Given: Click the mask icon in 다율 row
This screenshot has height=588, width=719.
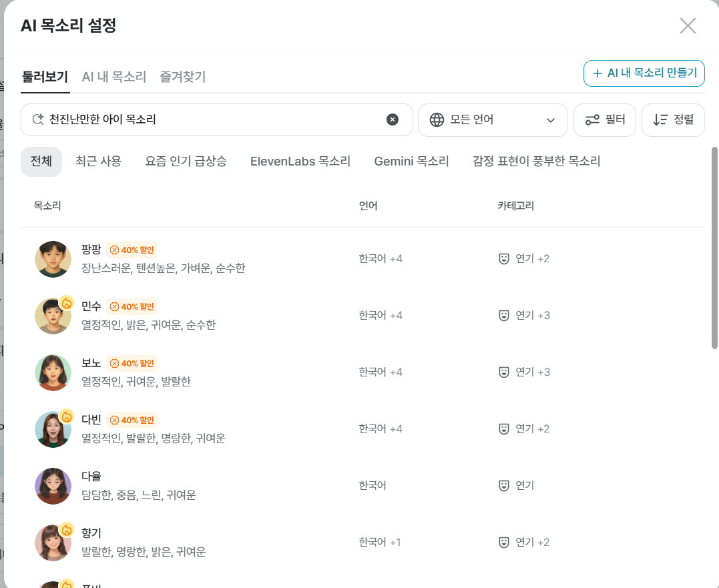Looking at the screenshot, I should pos(503,486).
